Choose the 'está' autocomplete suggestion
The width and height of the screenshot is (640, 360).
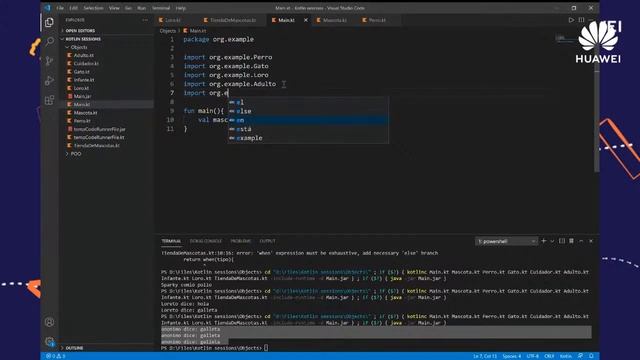tap(308, 129)
